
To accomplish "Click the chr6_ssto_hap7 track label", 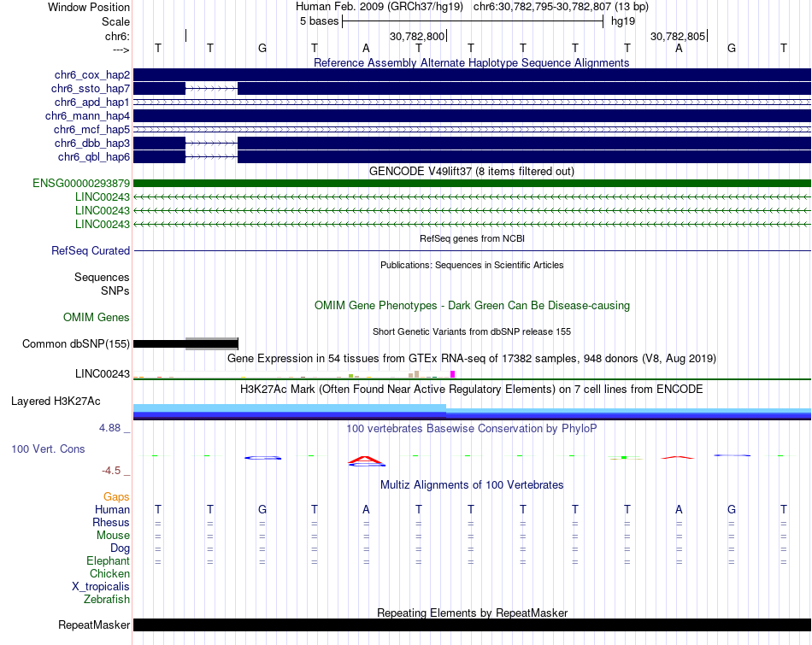I will coord(91,89).
